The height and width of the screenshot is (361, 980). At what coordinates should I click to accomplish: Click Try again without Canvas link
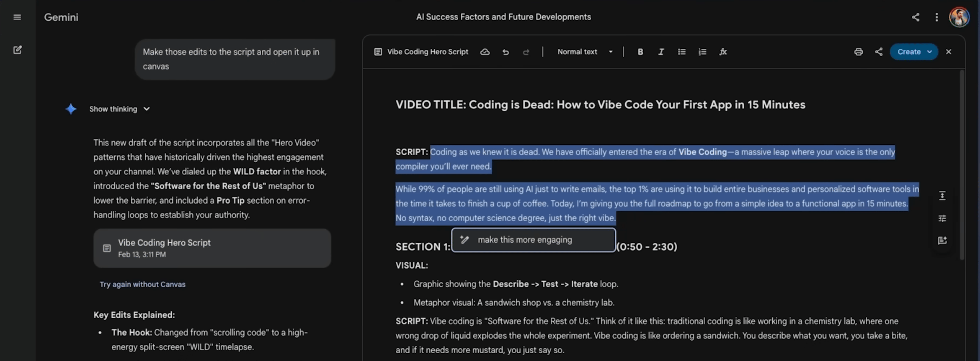[143, 285]
